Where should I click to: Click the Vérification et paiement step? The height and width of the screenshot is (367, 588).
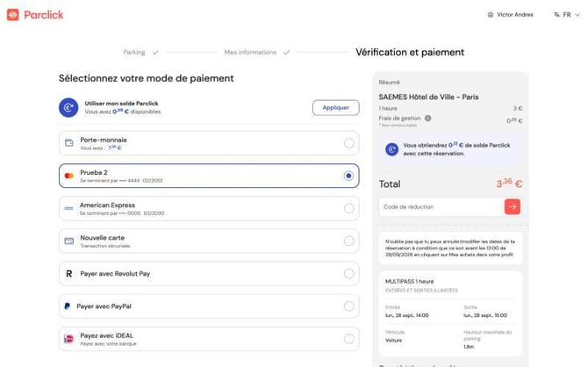click(410, 52)
